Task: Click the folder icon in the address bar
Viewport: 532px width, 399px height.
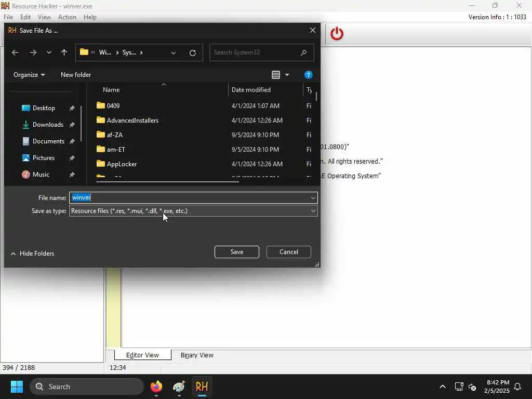Action: tap(84, 52)
